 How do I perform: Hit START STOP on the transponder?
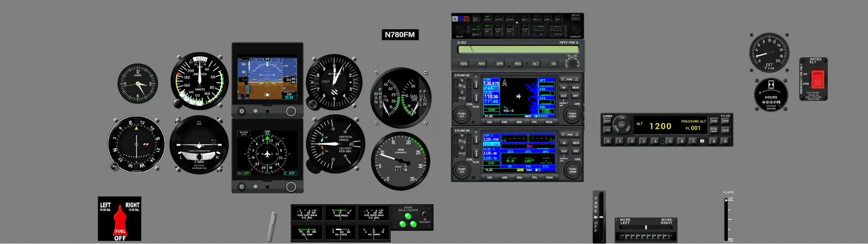click(x=714, y=130)
